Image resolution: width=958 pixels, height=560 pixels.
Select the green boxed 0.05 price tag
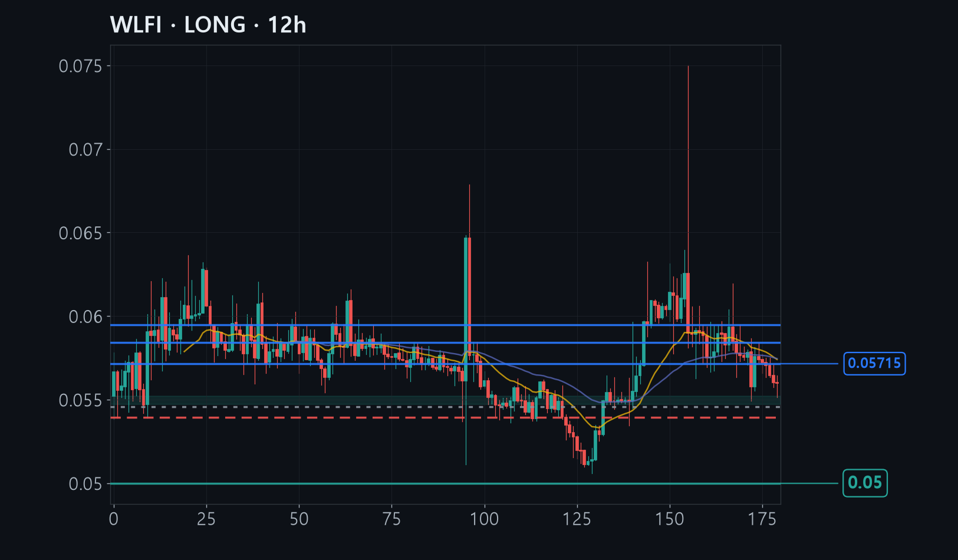[865, 483]
